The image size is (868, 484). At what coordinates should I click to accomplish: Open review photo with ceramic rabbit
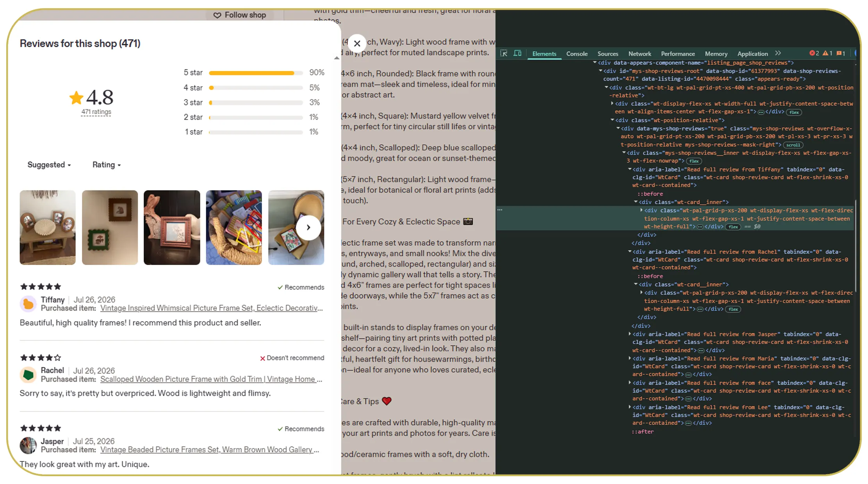coord(172,227)
